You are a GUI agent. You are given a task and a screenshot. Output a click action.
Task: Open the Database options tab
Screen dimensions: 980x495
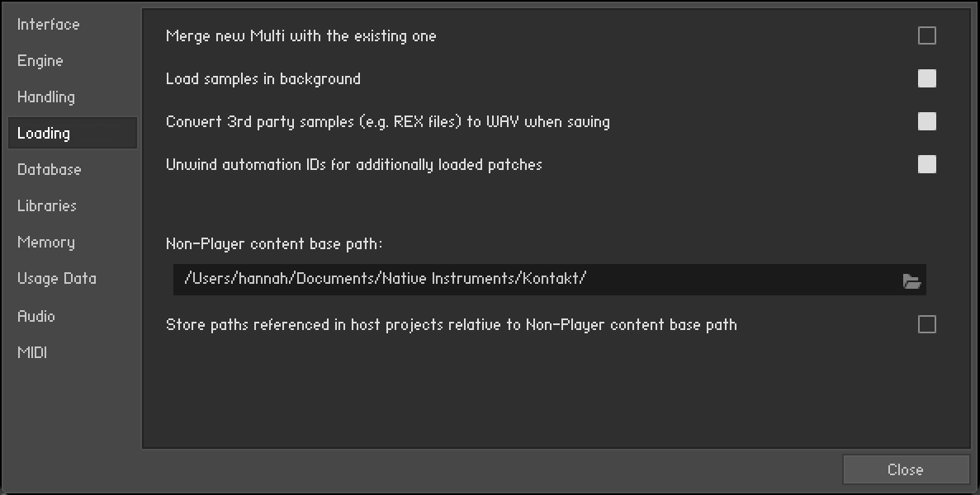click(x=50, y=170)
